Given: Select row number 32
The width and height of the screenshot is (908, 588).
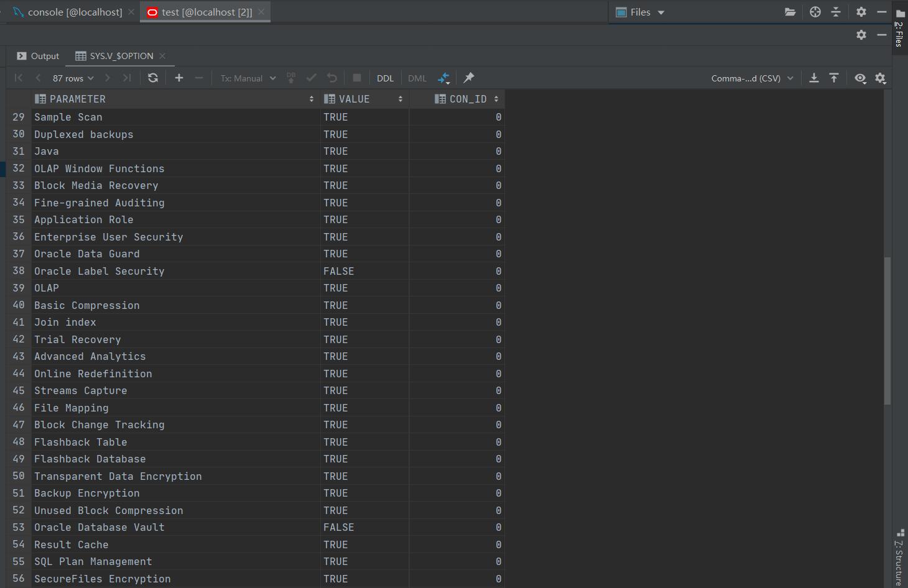Looking at the screenshot, I should point(18,168).
